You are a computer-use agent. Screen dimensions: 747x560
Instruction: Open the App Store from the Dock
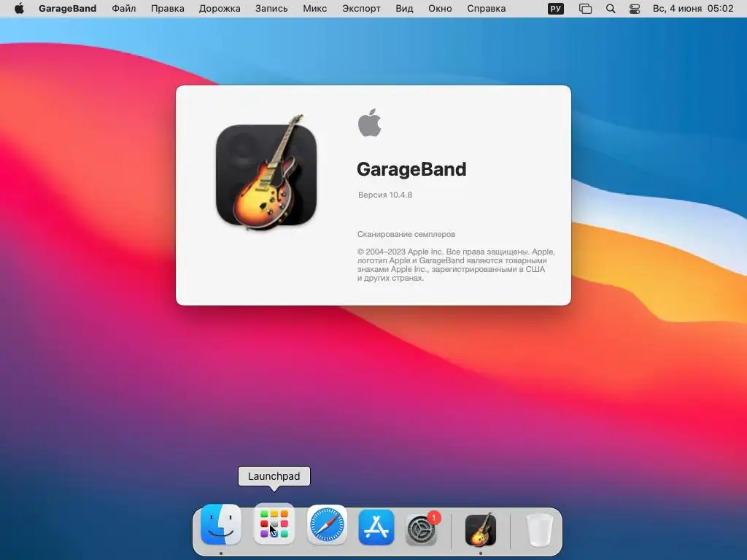[x=376, y=527]
